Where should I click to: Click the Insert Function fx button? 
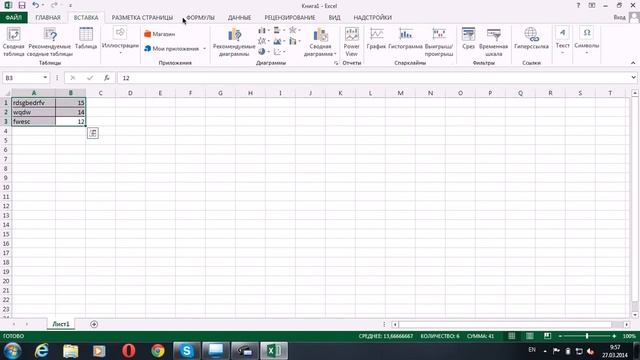pyautogui.click(x=107, y=78)
